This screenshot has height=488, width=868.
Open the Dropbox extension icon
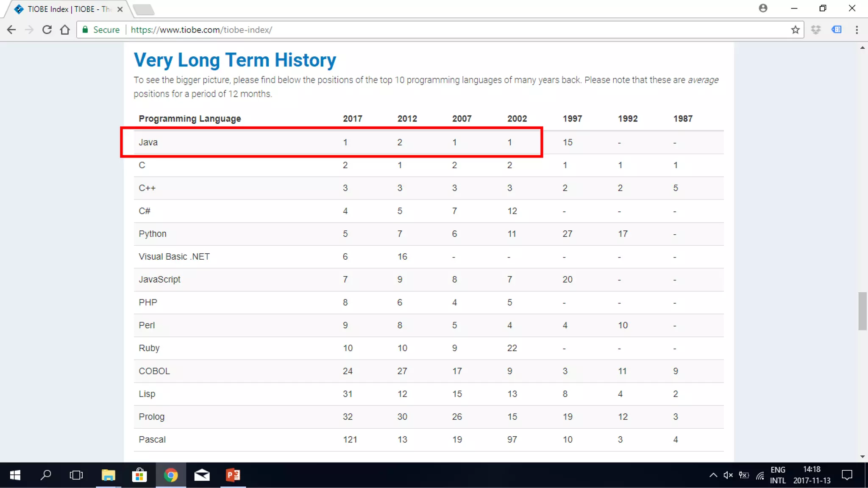click(816, 30)
